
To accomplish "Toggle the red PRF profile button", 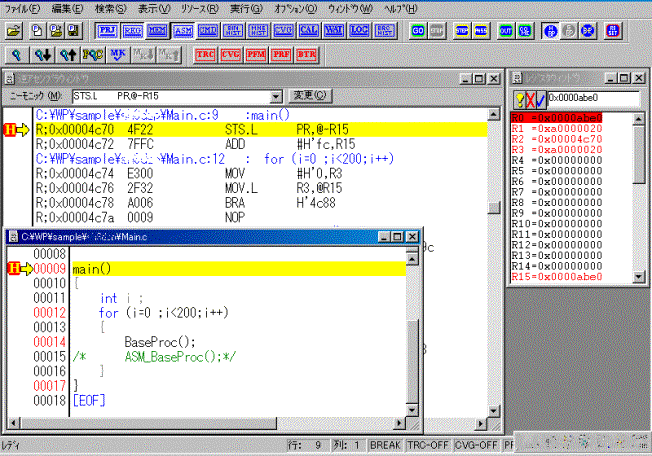I will point(282,55).
